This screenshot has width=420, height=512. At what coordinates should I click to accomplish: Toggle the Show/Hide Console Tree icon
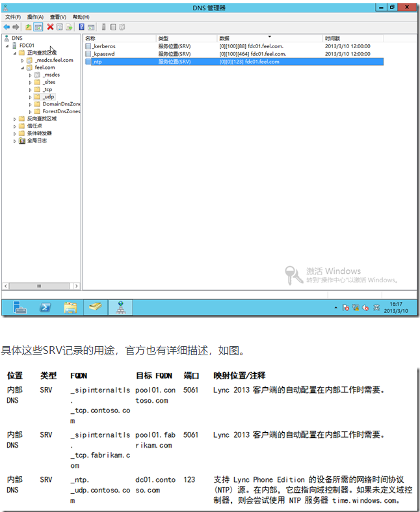point(38,27)
